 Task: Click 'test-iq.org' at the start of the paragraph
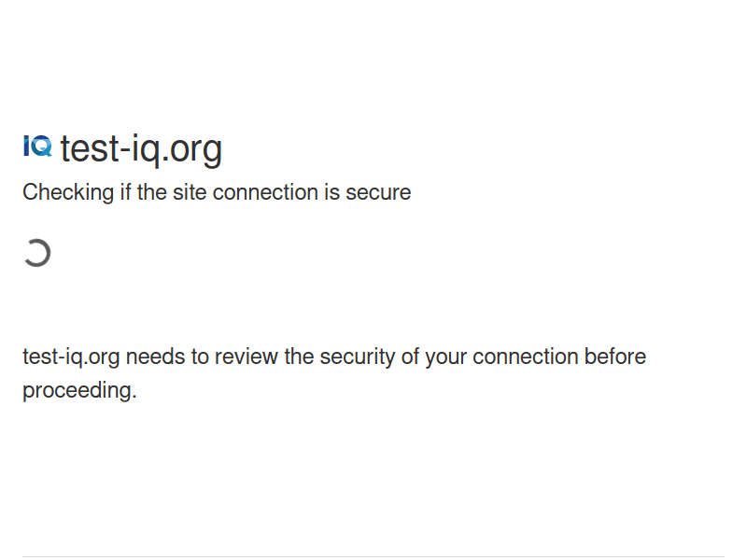(x=71, y=357)
